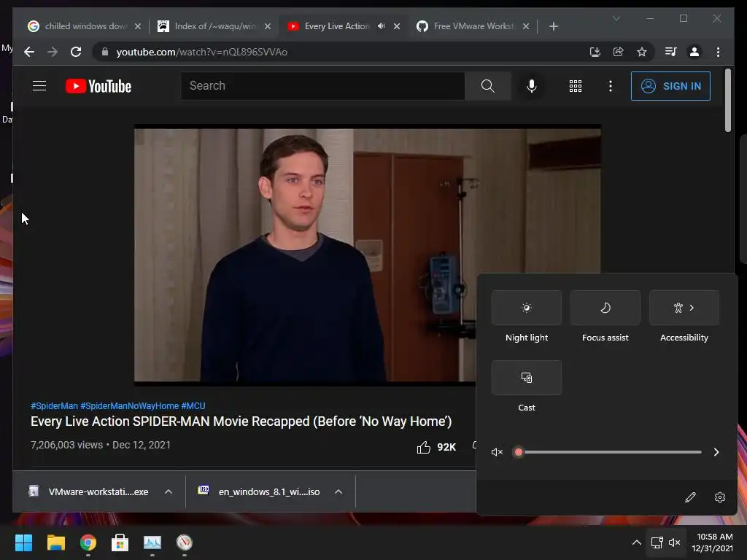Click the YouTube Search field
Image resolution: width=747 pixels, height=560 pixels.
(x=322, y=86)
